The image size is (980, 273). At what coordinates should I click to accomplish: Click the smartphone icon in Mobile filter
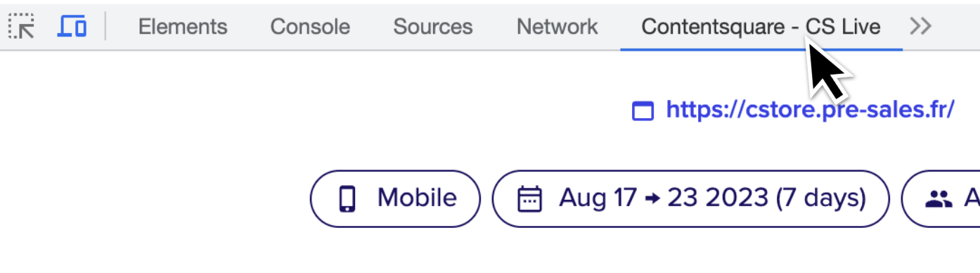click(x=347, y=199)
